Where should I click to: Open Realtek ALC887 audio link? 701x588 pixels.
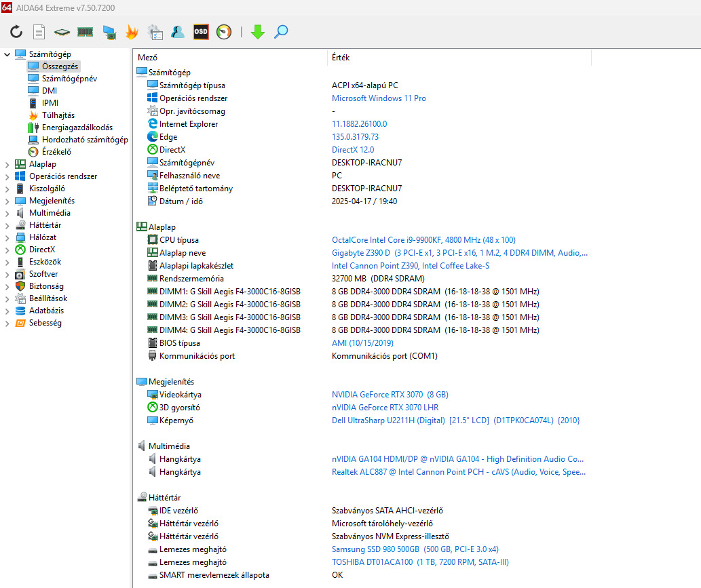459,472
